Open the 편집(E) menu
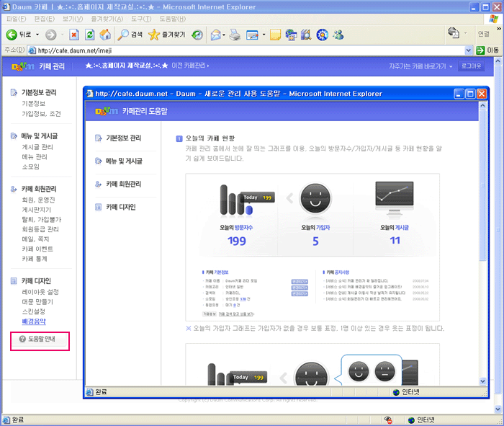Screen dimensions: 504x426 pos(45,19)
